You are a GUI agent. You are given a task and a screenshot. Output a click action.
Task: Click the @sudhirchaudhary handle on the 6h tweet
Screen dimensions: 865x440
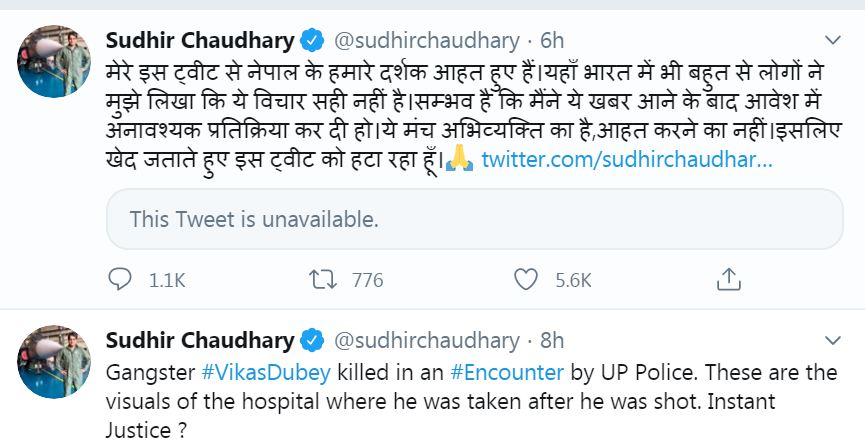tap(426, 41)
